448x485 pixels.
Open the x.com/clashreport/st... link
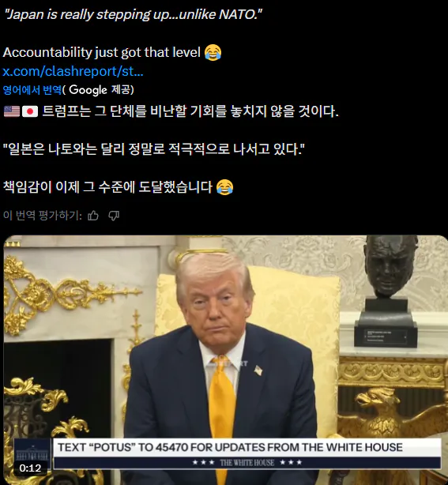[73, 71]
